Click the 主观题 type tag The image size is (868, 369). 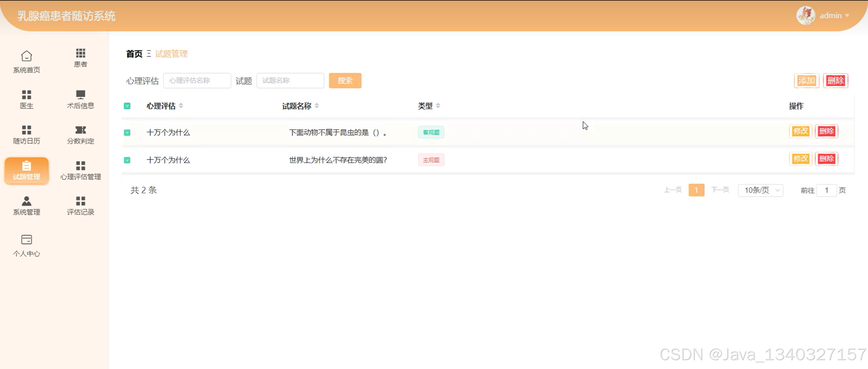pyautogui.click(x=431, y=160)
